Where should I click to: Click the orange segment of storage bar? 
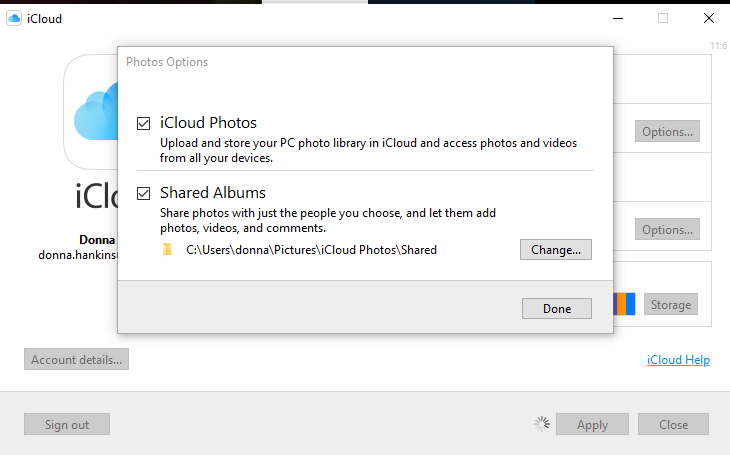click(x=622, y=304)
